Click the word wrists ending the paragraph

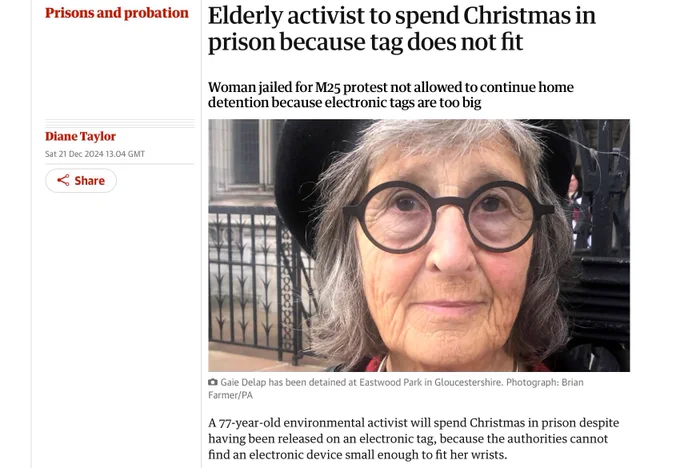coord(490,455)
